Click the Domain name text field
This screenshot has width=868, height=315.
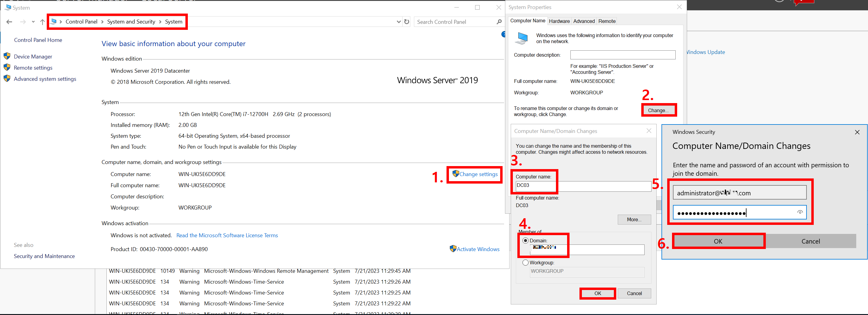click(x=587, y=249)
